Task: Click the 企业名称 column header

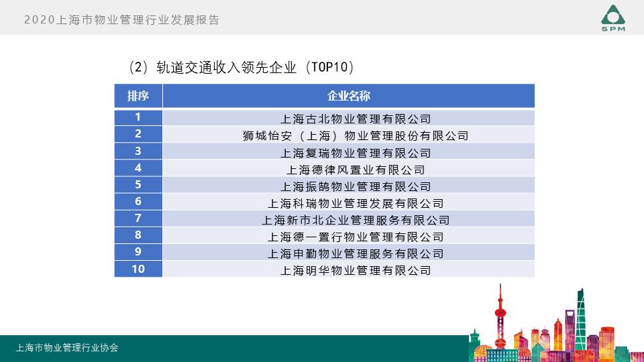Action: tap(348, 96)
